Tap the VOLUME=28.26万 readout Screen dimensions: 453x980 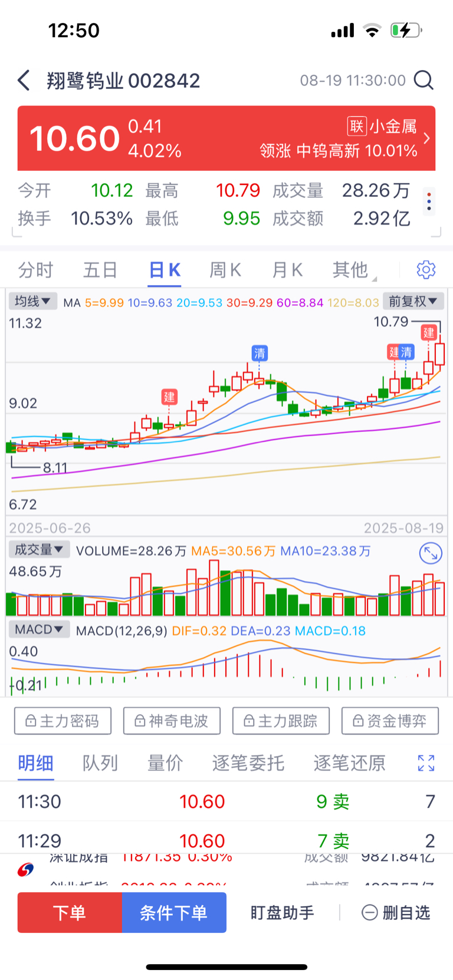[131, 551]
